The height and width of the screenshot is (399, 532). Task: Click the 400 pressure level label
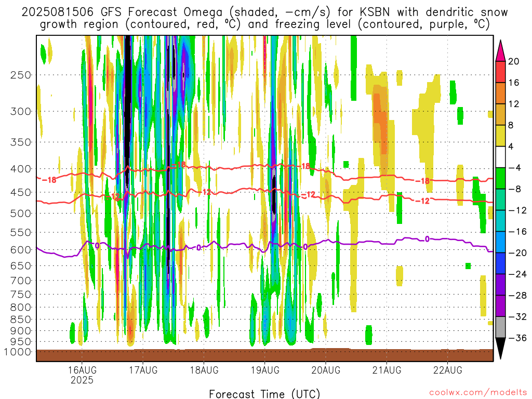coord(21,169)
